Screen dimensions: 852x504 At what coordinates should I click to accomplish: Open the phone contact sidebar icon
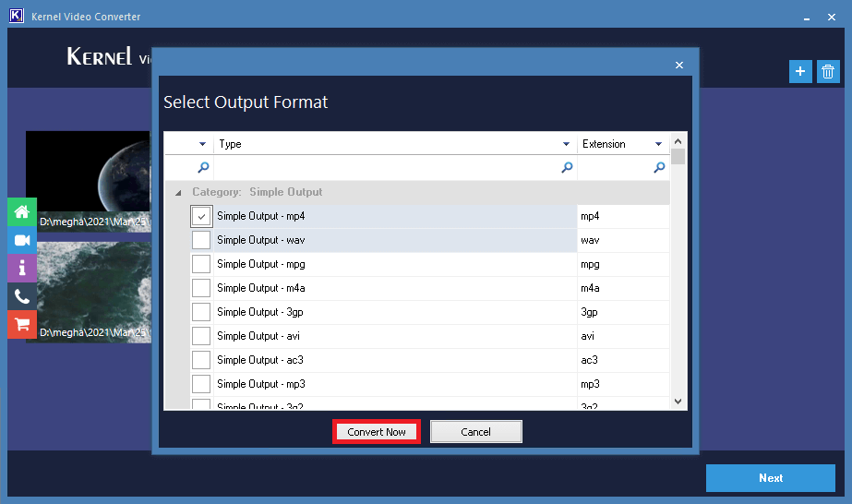click(22, 296)
